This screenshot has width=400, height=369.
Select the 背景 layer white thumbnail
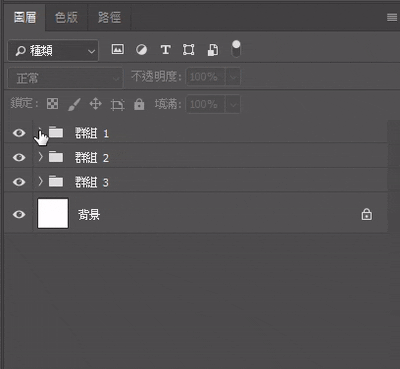[53, 214]
